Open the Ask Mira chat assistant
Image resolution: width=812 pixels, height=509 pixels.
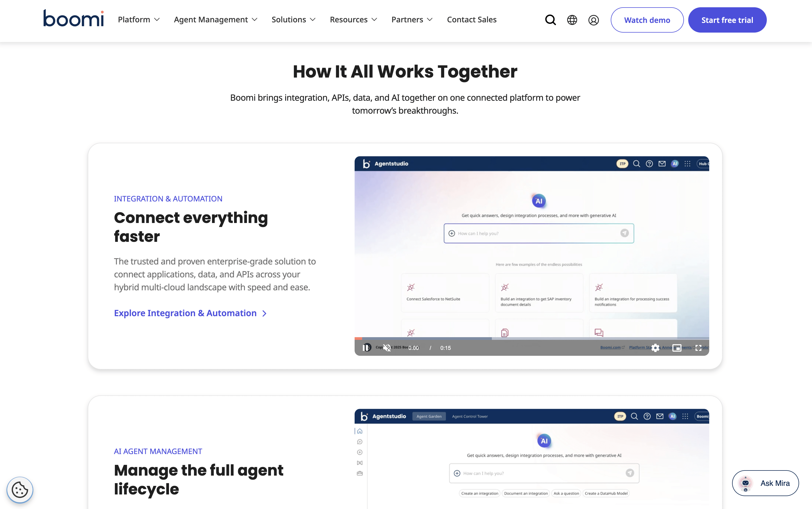(x=765, y=483)
